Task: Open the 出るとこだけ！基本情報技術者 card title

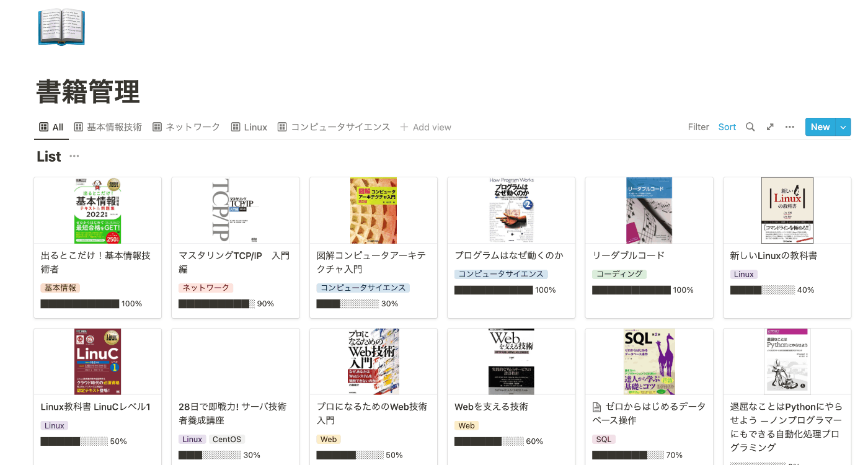Action: click(x=95, y=262)
